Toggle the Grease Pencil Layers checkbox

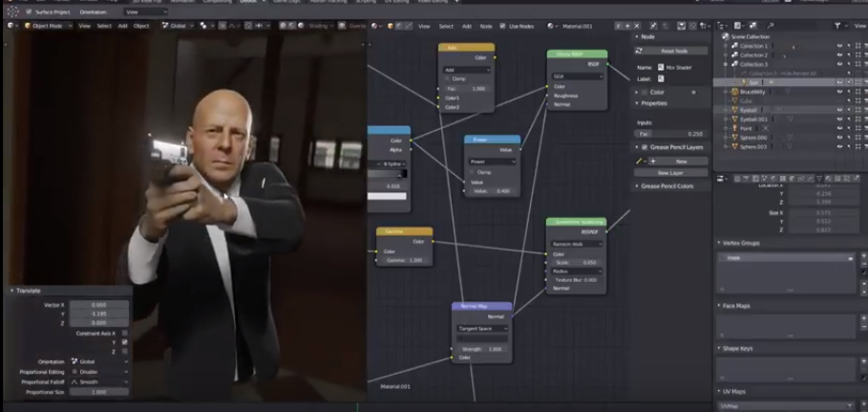coord(645,147)
